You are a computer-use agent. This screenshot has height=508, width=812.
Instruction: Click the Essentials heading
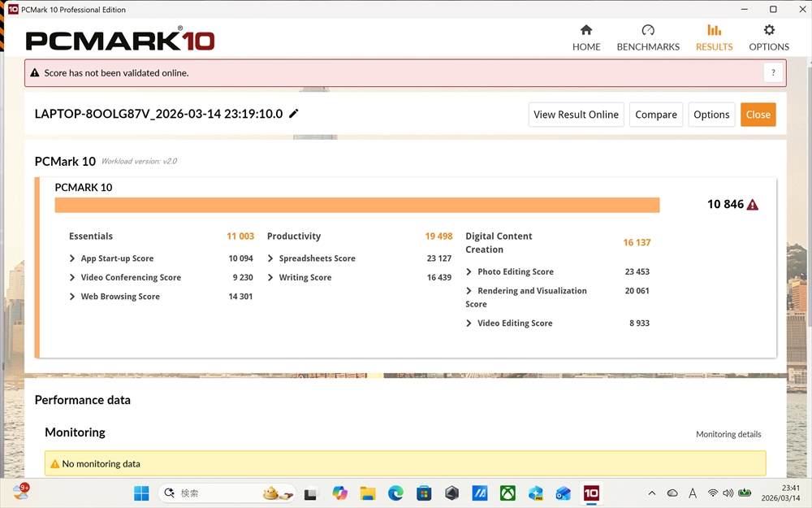[91, 237]
